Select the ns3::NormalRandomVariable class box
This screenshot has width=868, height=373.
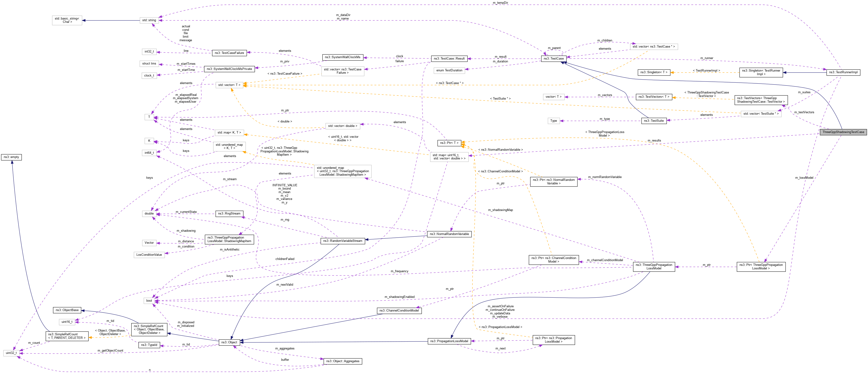pyautogui.click(x=449, y=234)
